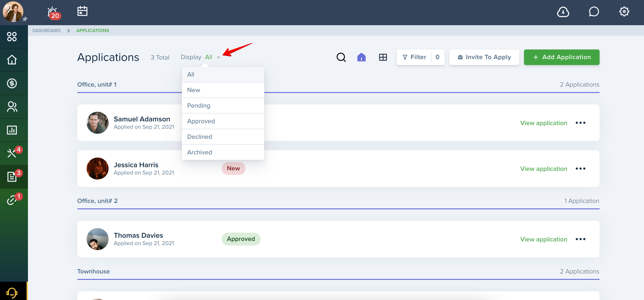Click Samuel Adamson's profile photo

[98, 123]
